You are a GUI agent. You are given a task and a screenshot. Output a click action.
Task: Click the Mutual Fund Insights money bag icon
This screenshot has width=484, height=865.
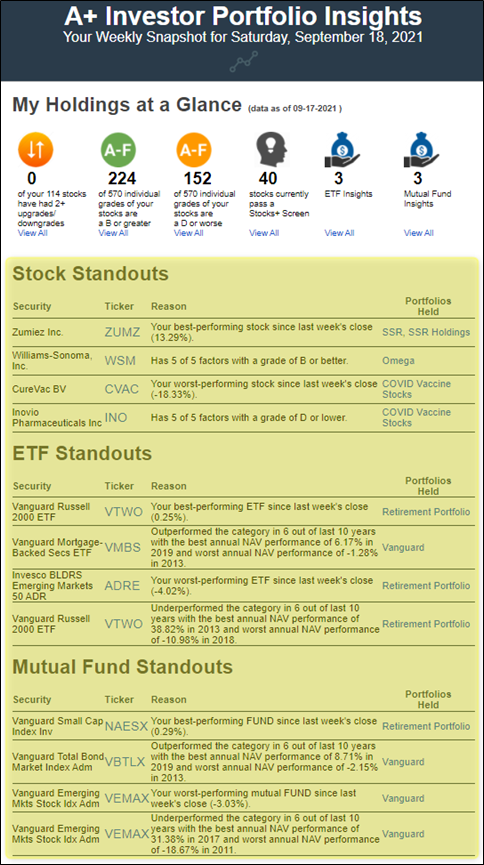pyautogui.click(x=421, y=150)
